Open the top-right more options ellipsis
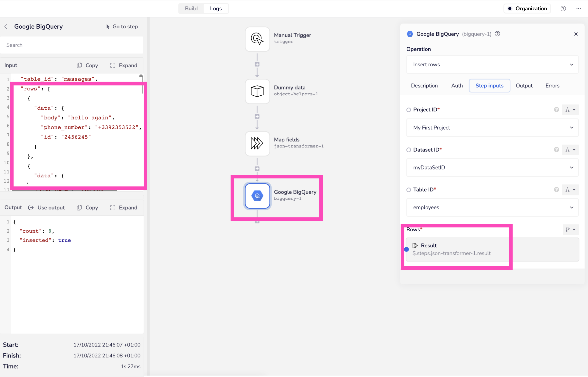This screenshot has width=588, height=377. click(578, 9)
